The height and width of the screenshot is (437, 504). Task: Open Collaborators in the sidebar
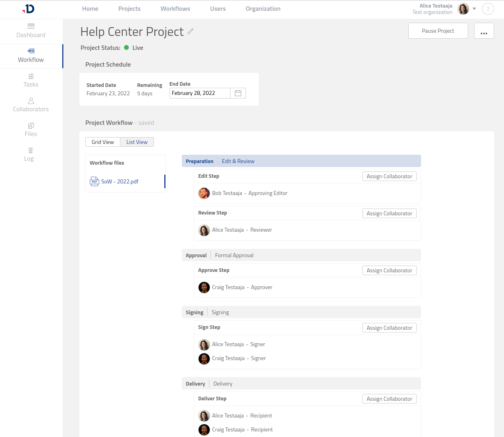pyautogui.click(x=31, y=105)
